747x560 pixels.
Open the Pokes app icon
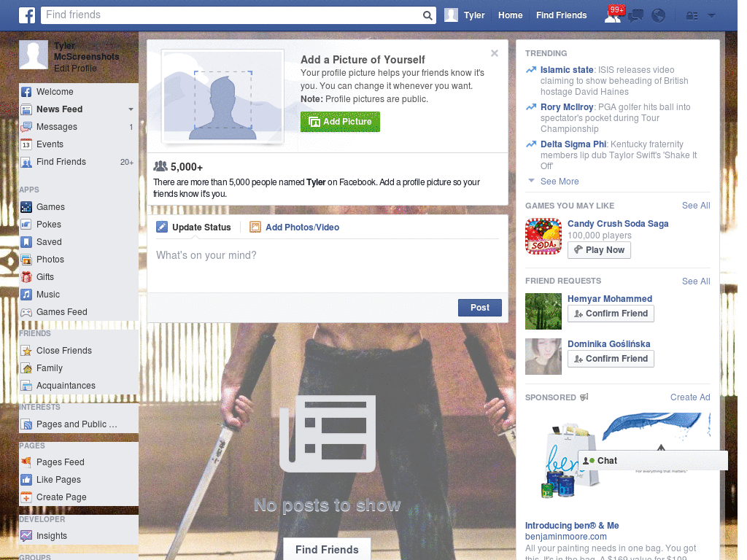pyautogui.click(x=26, y=225)
